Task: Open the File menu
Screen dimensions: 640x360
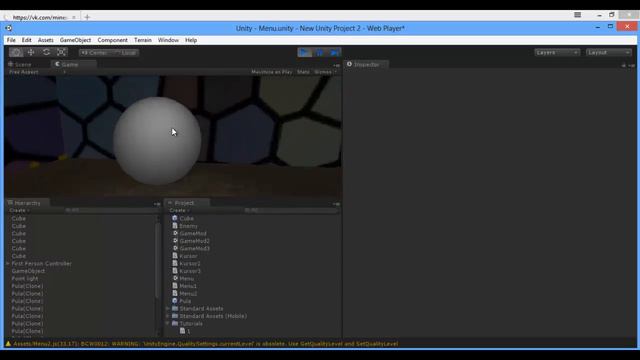Action: [11, 40]
